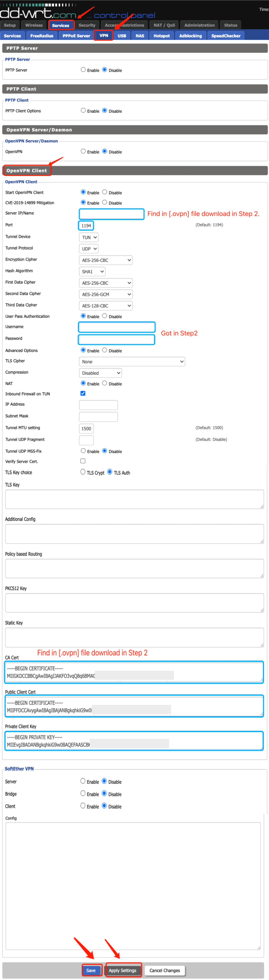
Task: Switch to the Wireless main tab
Action: [x=34, y=25]
